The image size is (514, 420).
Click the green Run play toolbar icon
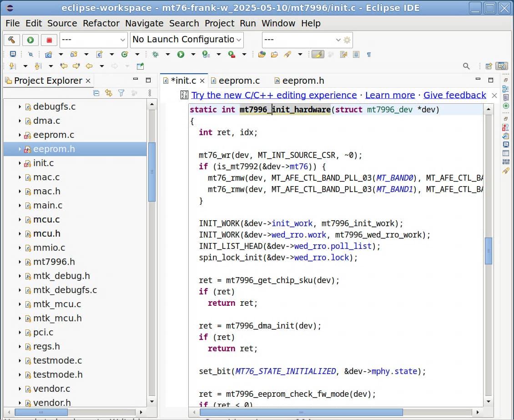click(x=181, y=55)
